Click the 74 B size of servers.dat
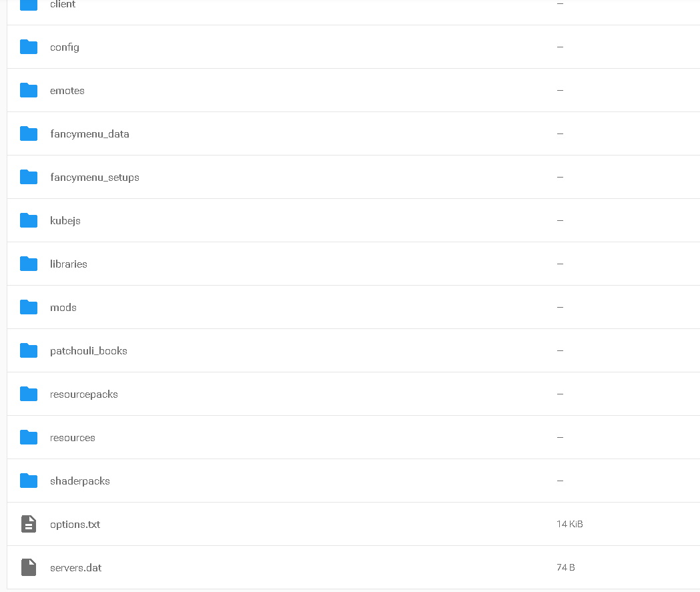Viewport: 700px width, 592px height. 566,567
